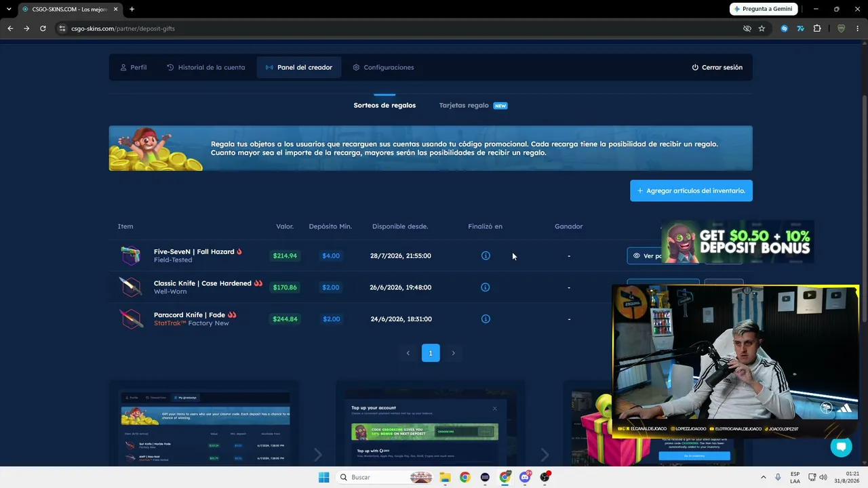The width and height of the screenshot is (868, 488).
Task: Show info for Classic Knife Case Hardened end date
Action: [x=486, y=287]
